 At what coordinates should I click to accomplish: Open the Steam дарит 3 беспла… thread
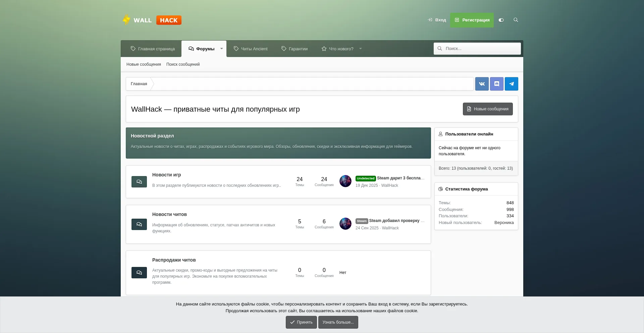point(400,178)
